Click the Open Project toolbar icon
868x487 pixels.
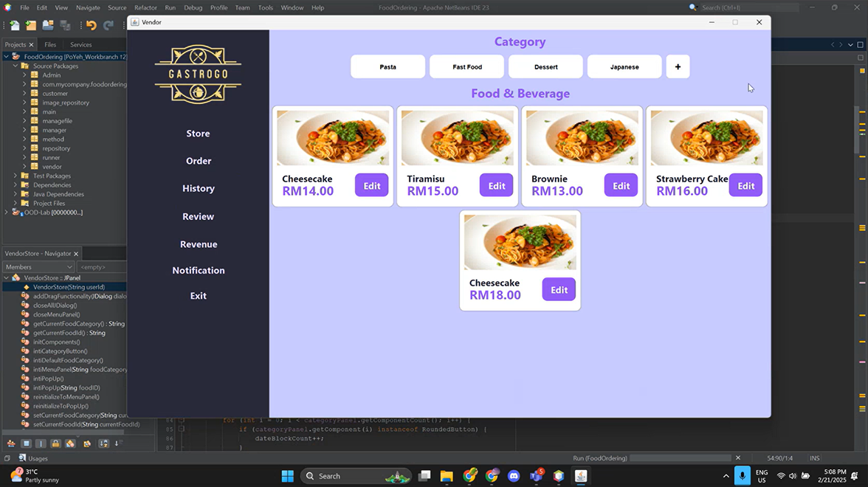pyautogui.click(x=48, y=26)
